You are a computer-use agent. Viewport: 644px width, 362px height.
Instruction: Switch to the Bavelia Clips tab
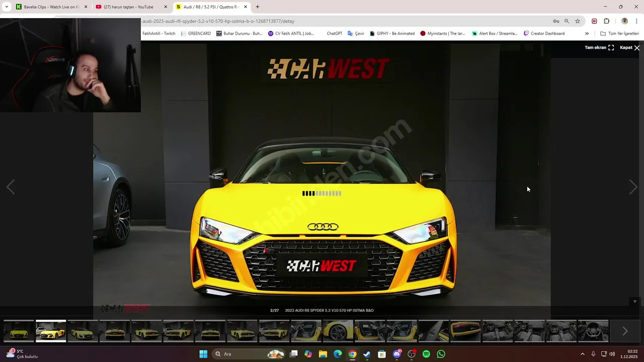coord(48,7)
